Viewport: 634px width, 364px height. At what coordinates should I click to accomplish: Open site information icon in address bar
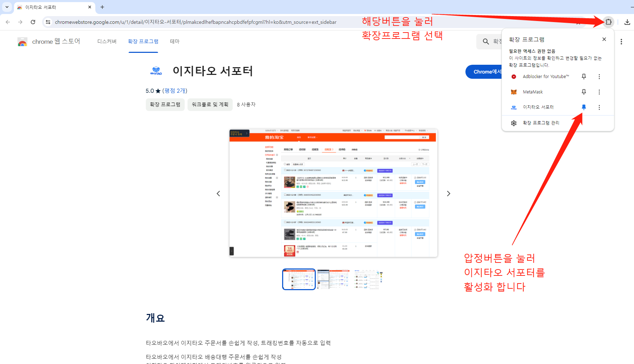[48, 22]
